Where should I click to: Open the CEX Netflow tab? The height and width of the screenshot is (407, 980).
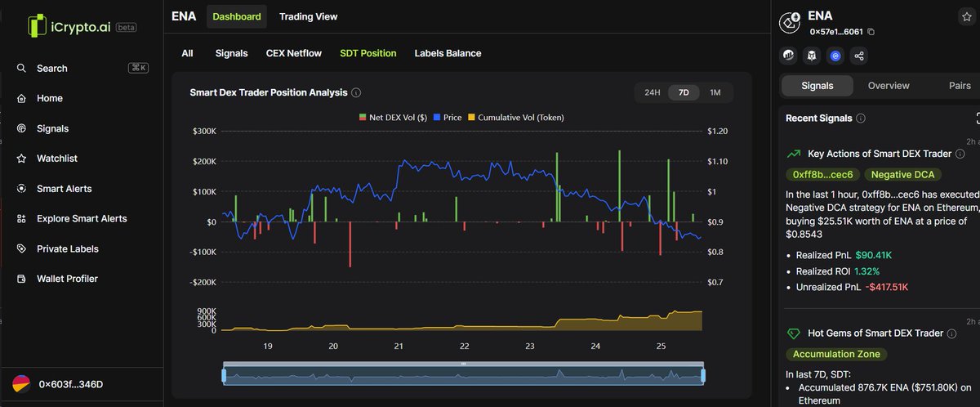tap(294, 53)
